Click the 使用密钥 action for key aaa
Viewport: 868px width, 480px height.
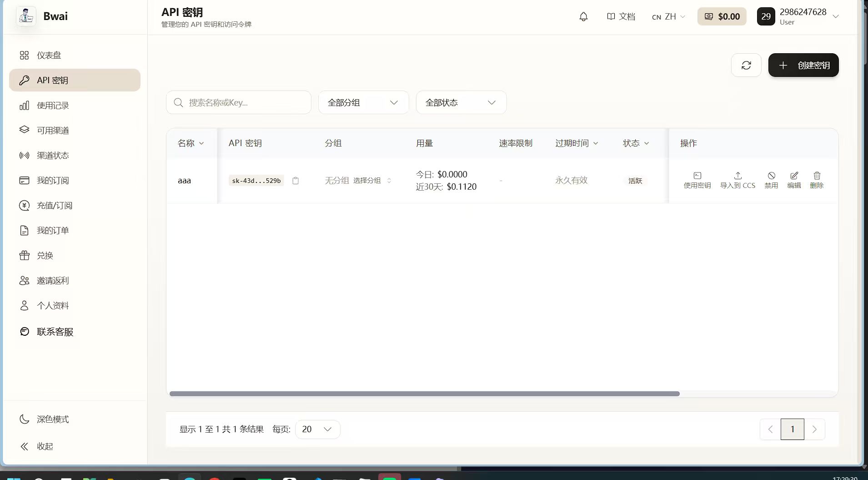(x=697, y=181)
